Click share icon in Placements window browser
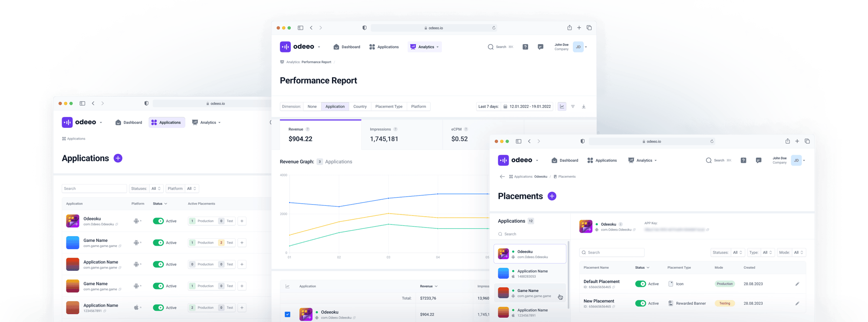Image resolution: width=868 pixels, height=322 pixels. (788, 141)
